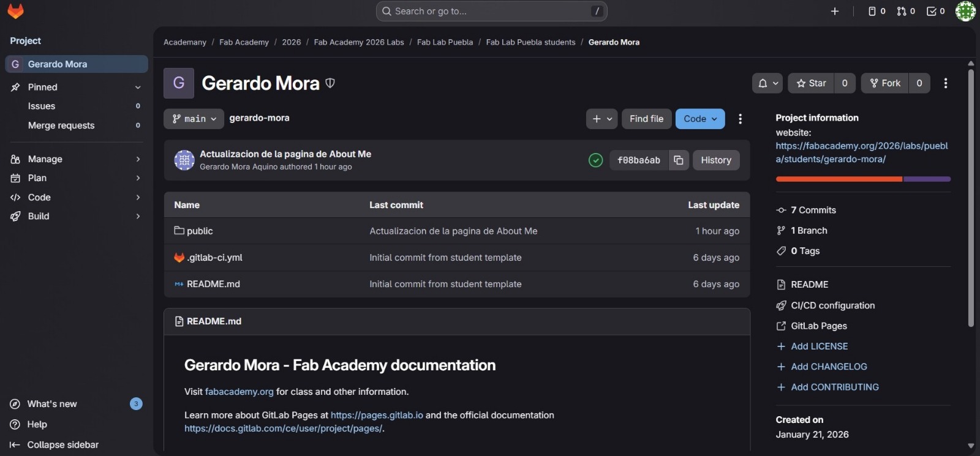Open docs.gitlab.com pages documentation link
The width and height of the screenshot is (980, 456).
(x=283, y=428)
